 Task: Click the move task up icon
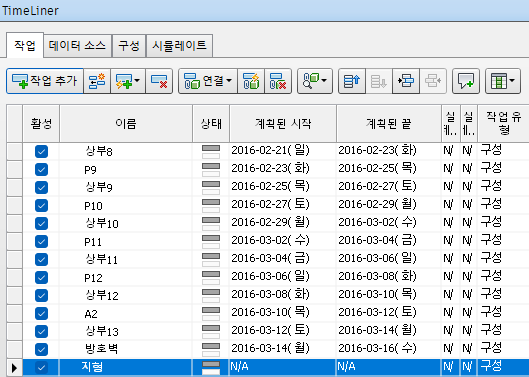coord(352,81)
